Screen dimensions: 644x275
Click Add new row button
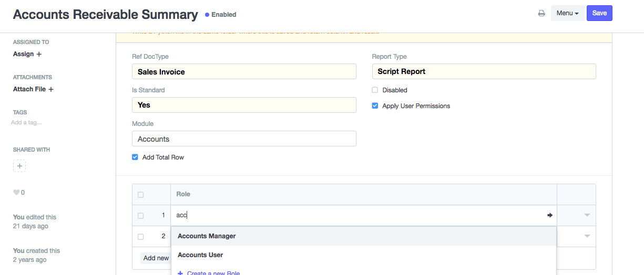pyautogui.click(x=156, y=258)
